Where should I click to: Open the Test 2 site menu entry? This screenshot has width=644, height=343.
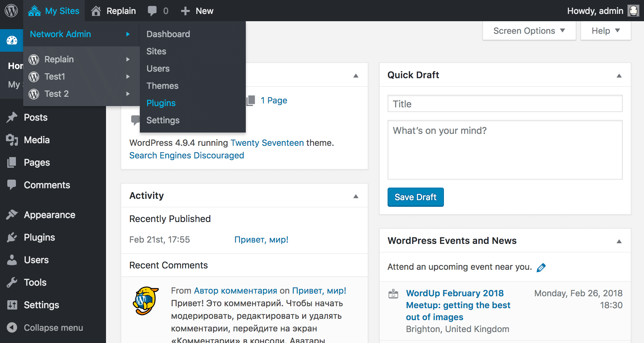pyautogui.click(x=81, y=94)
